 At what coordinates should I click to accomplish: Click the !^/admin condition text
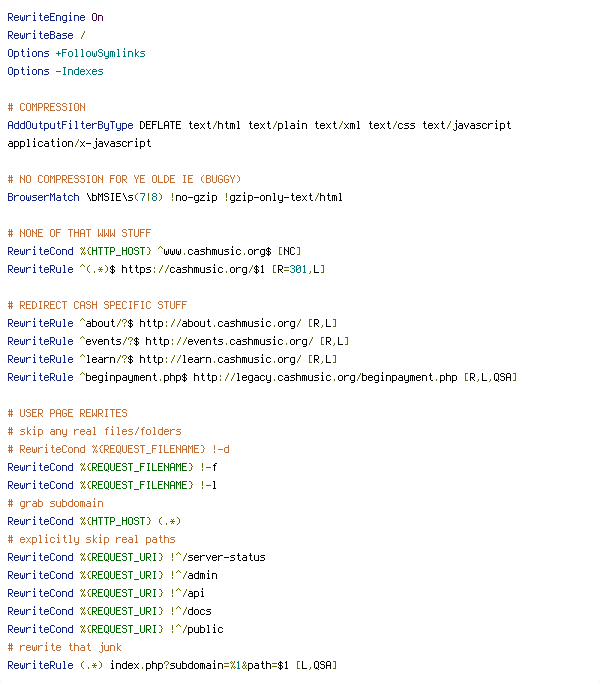194,575
